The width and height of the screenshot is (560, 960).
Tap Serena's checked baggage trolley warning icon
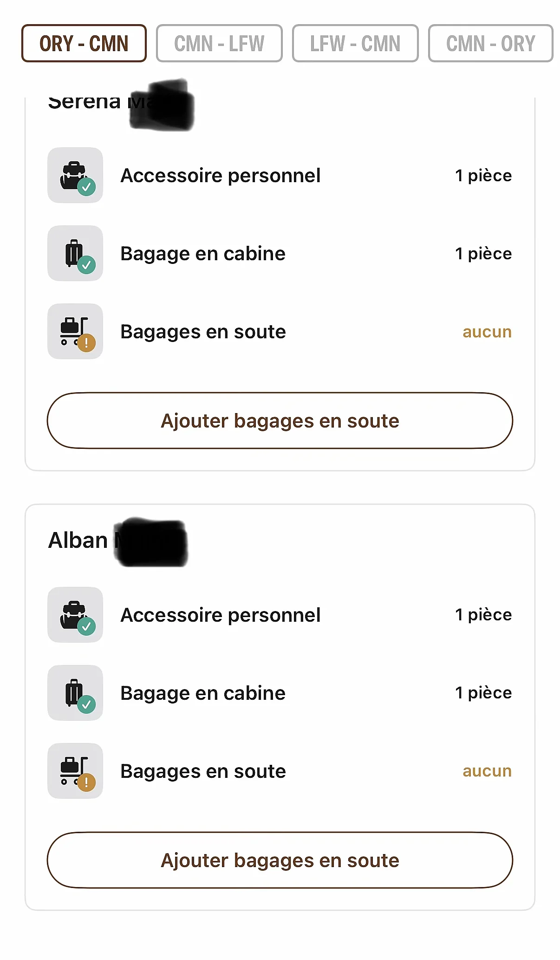(x=75, y=331)
